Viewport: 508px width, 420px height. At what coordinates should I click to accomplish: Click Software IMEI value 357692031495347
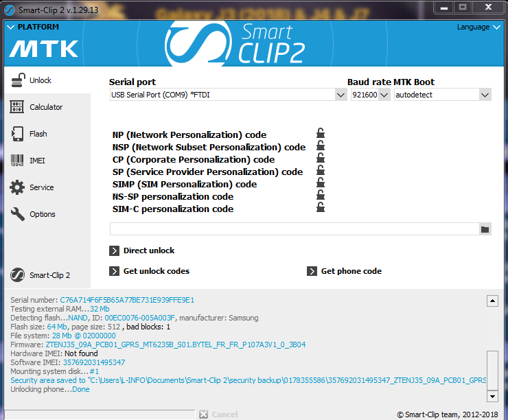tap(94, 362)
